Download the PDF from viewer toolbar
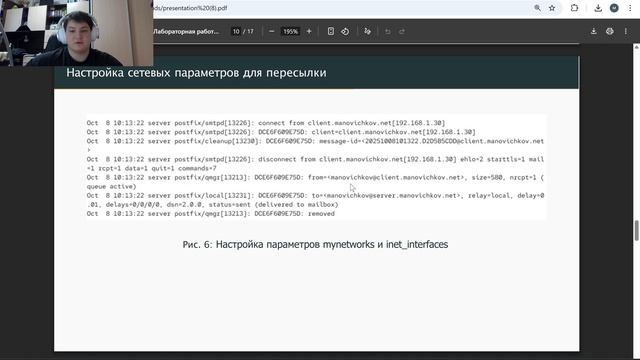 point(593,31)
